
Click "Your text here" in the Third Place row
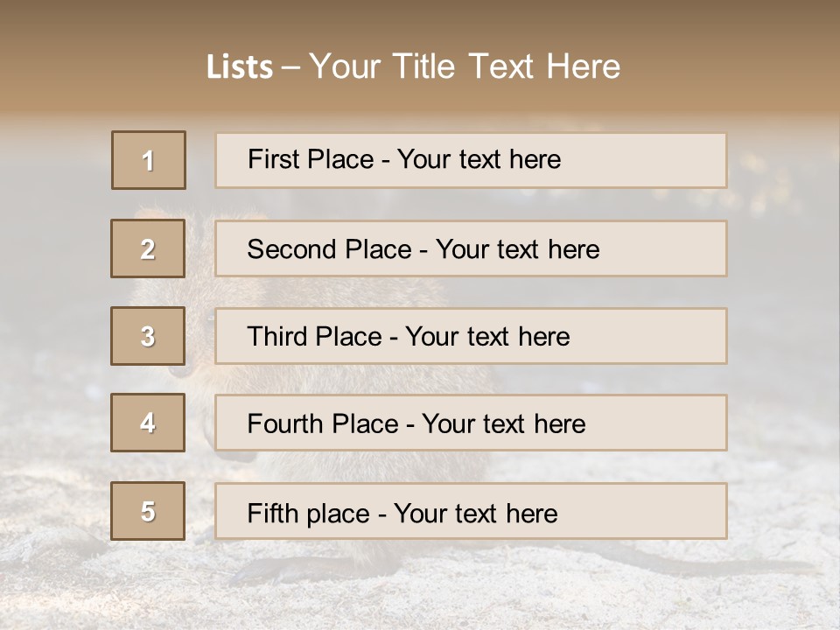tap(487, 337)
